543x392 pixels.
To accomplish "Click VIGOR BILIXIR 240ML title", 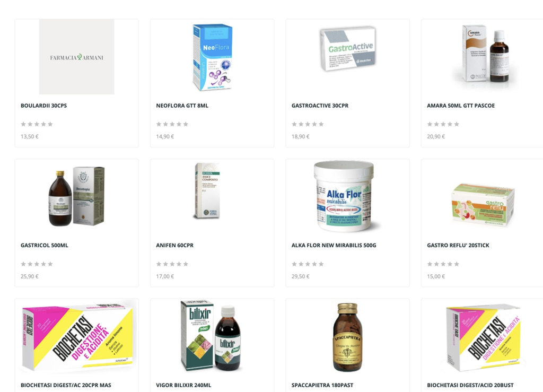I will [x=183, y=385].
